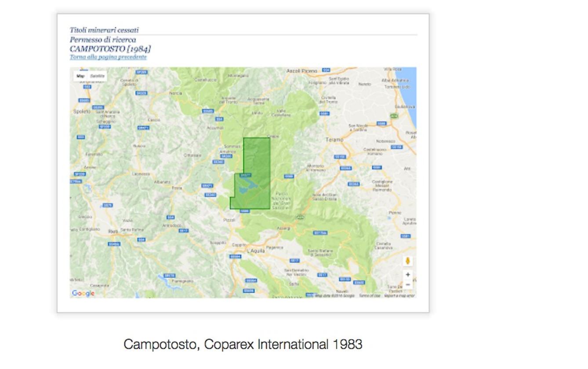This screenshot has width=588, height=369.
Task: Click the Pizzoli town label
Action: pyautogui.click(x=229, y=220)
